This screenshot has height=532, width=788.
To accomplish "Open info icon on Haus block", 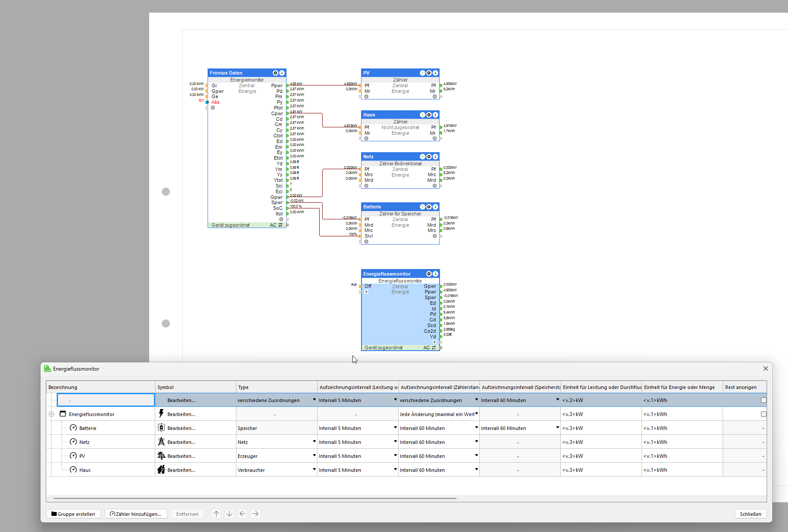I will (435, 115).
